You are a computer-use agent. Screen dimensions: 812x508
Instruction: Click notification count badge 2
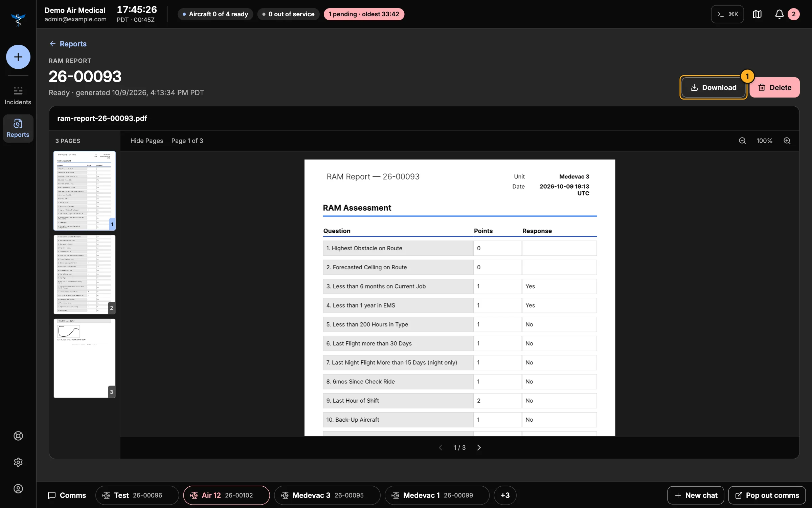(793, 14)
